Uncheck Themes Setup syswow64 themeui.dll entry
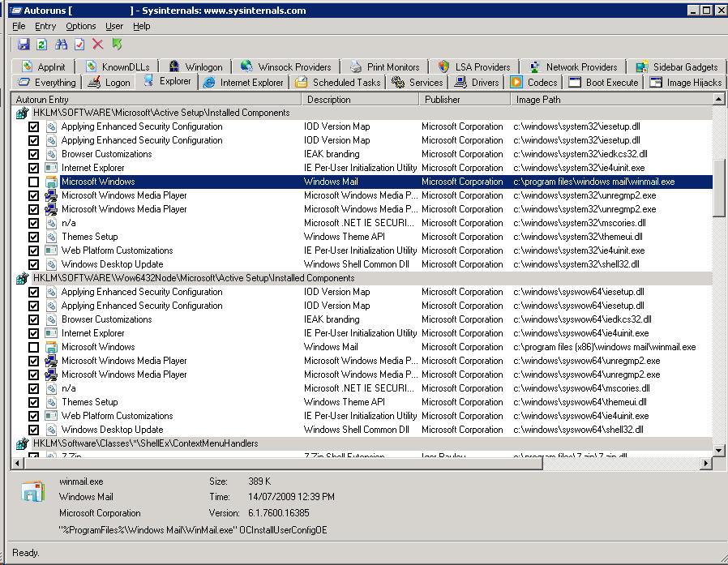The image size is (728, 565). [x=33, y=402]
